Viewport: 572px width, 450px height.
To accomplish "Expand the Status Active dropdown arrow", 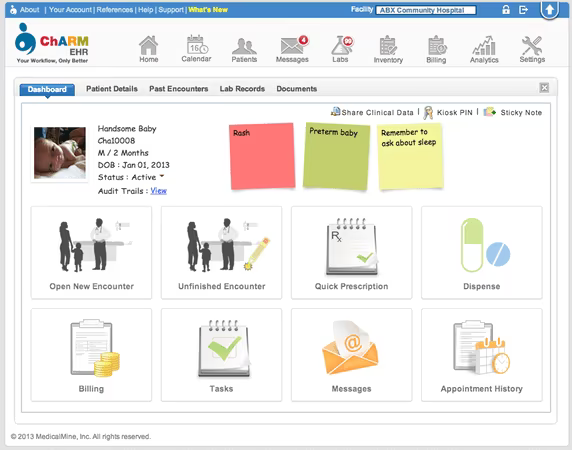I will 162,176.
